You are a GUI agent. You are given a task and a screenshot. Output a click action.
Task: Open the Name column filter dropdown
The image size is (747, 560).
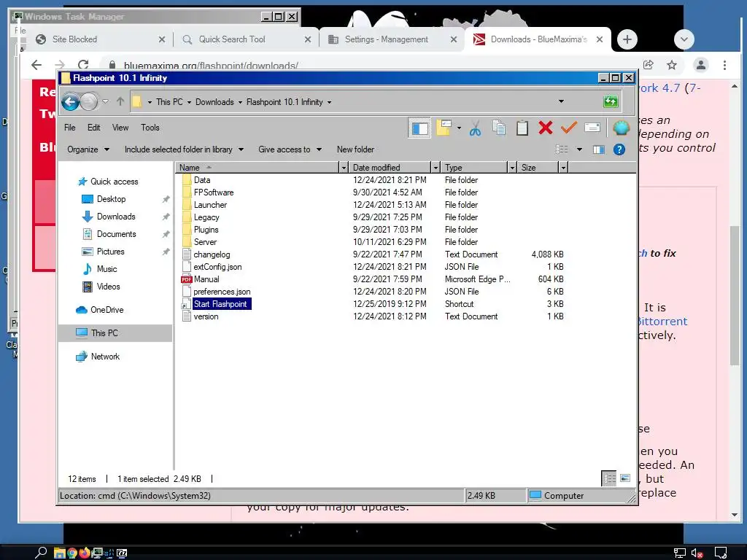(344, 168)
